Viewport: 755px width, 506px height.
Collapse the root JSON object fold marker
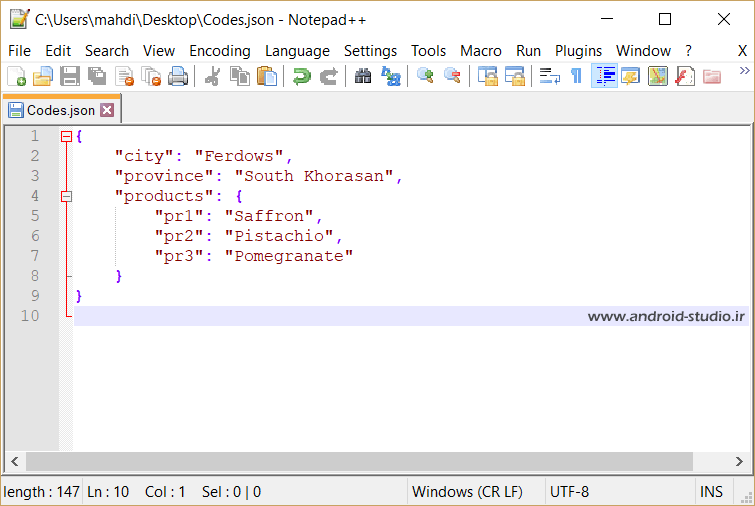point(66,137)
